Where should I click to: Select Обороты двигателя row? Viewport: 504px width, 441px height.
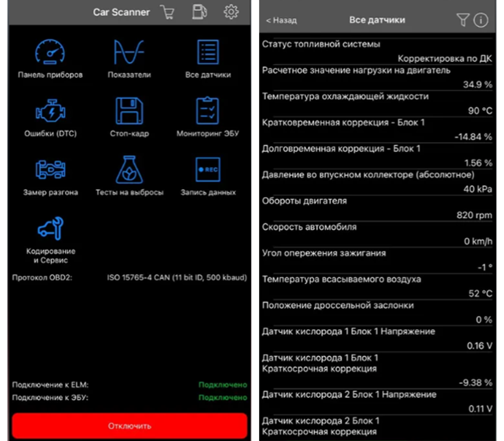(377, 208)
